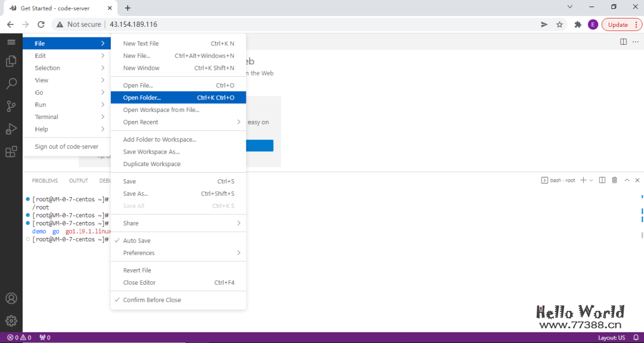Toggle the hamburger application menu
Image resolution: width=644 pixels, height=343 pixels.
11,42
